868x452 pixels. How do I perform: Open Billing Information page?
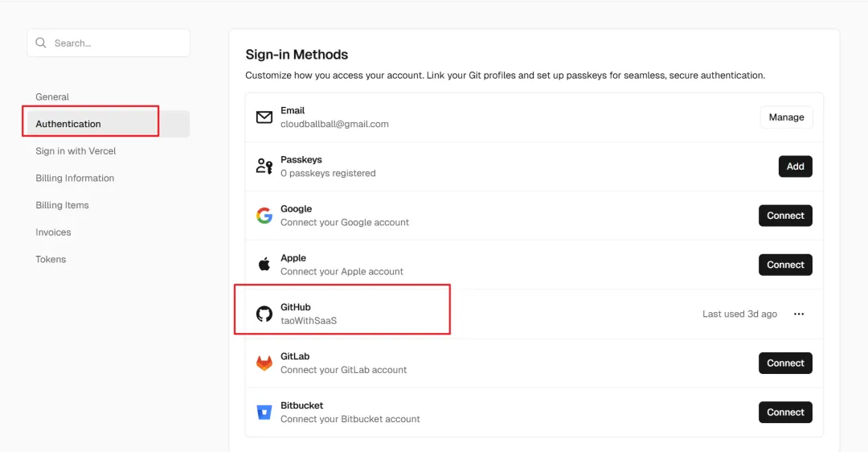pyautogui.click(x=75, y=179)
